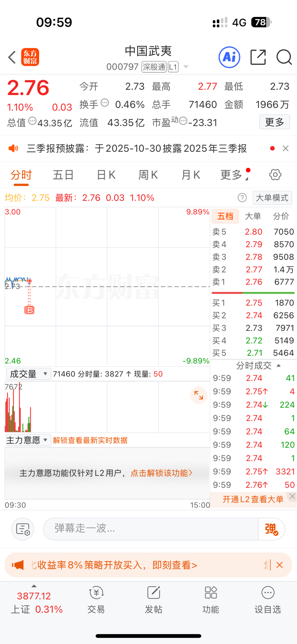297x644 pixels.
Task: Tap the question mark help icon
Action: click(x=242, y=198)
